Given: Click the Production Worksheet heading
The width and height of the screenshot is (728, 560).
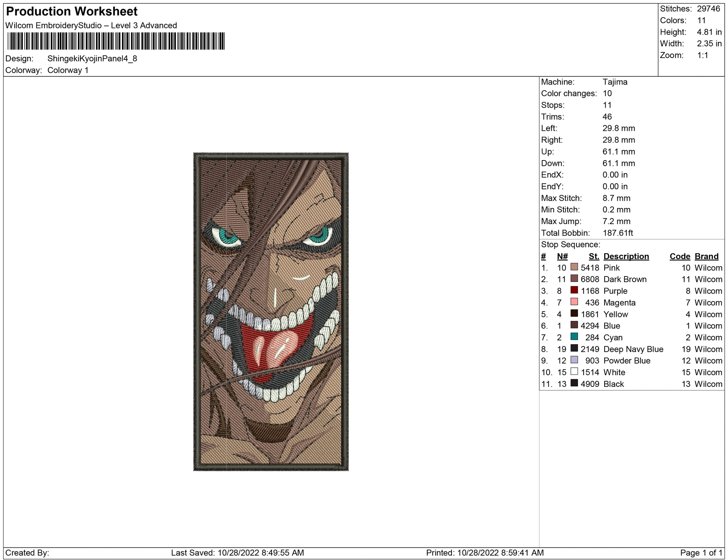Looking at the screenshot, I should [x=72, y=12].
